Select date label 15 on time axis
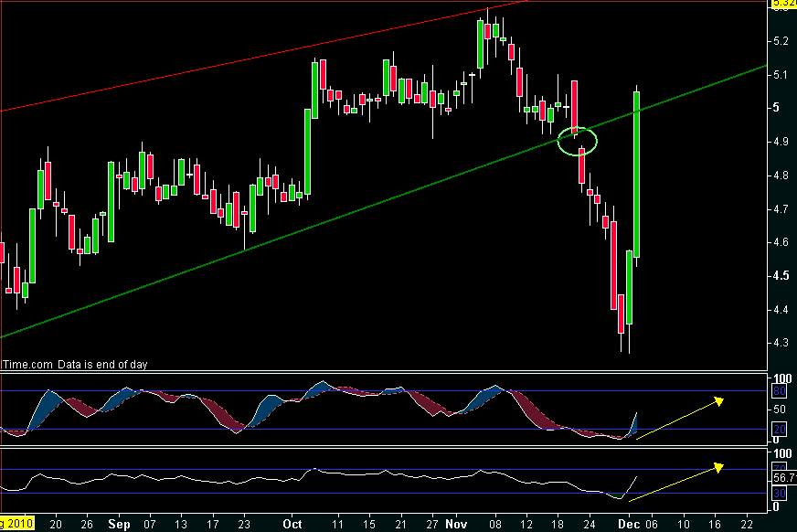This screenshot has width=797, height=532. (x=369, y=524)
